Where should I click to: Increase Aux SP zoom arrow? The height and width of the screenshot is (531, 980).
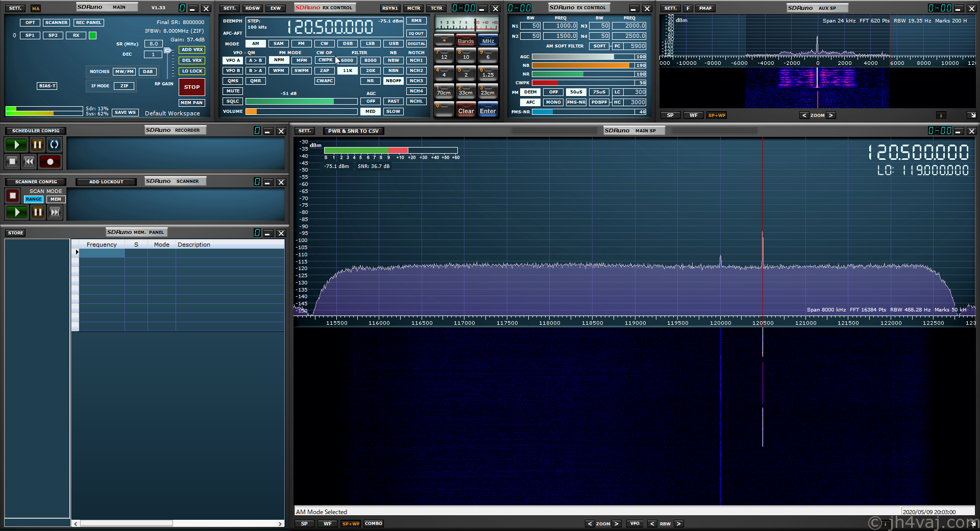831,115
